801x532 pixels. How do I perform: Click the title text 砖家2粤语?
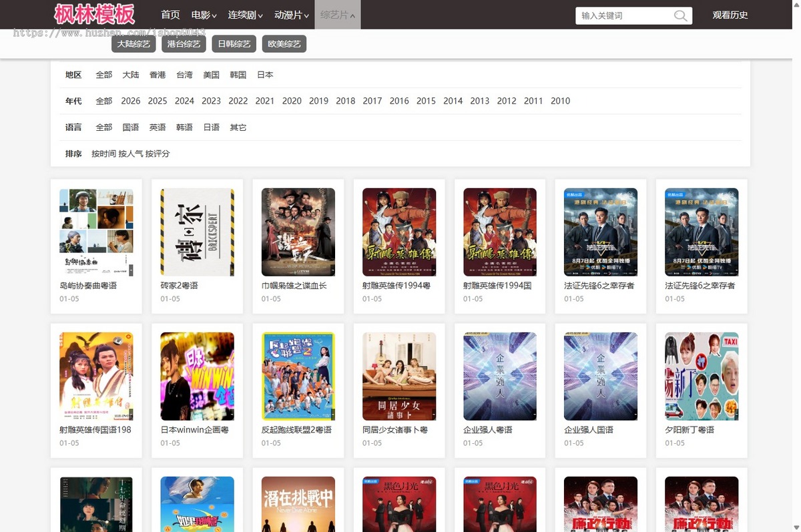(x=180, y=286)
